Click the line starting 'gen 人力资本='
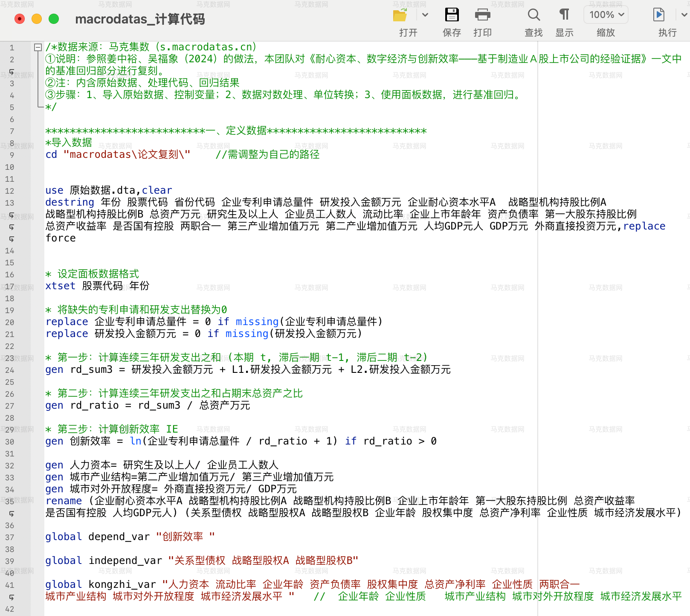Screen dimensions: 690x616 [x=162, y=465]
